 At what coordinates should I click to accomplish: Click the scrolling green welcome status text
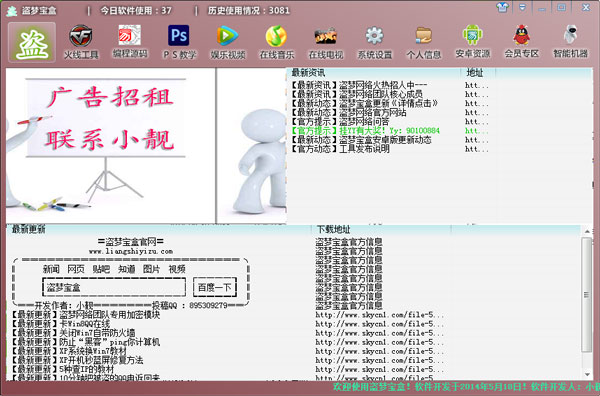(466, 387)
